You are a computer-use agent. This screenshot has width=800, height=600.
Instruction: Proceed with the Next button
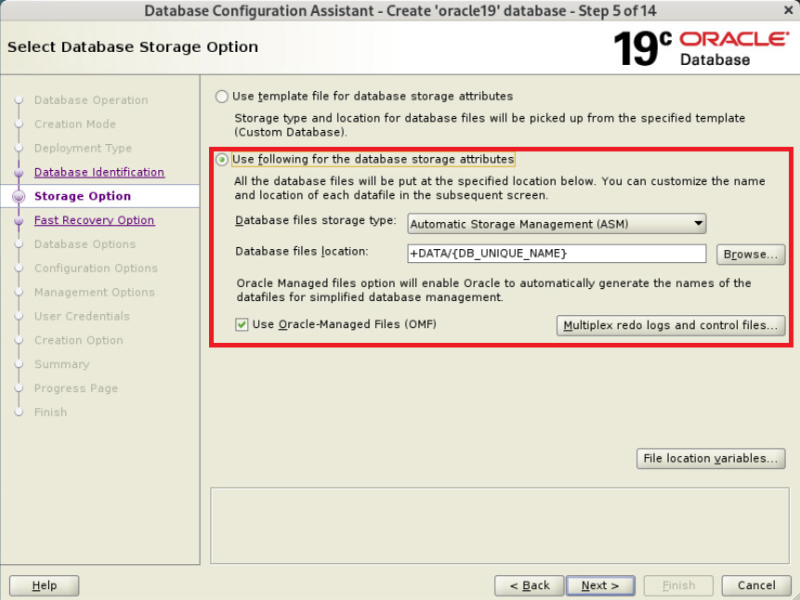coord(601,585)
